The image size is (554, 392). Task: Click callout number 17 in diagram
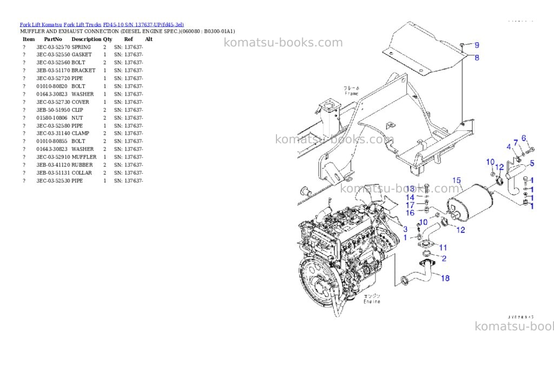pyautogui.click(x=410, y=205)
